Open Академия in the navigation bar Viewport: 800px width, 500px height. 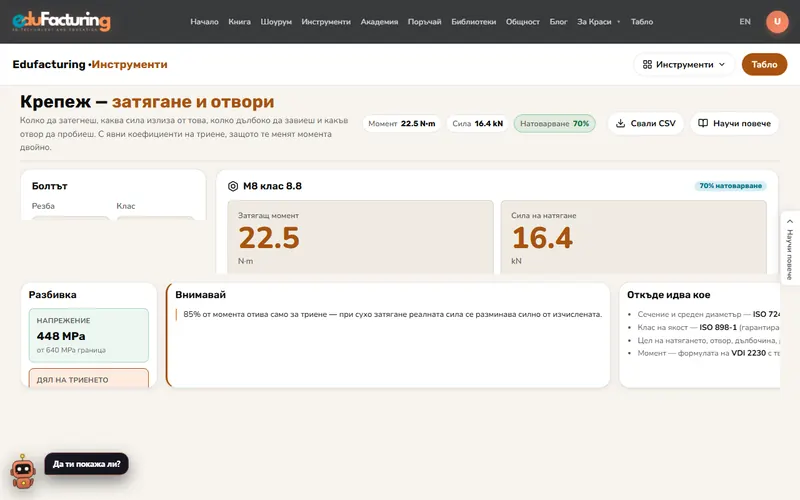(x=379, y=21)
